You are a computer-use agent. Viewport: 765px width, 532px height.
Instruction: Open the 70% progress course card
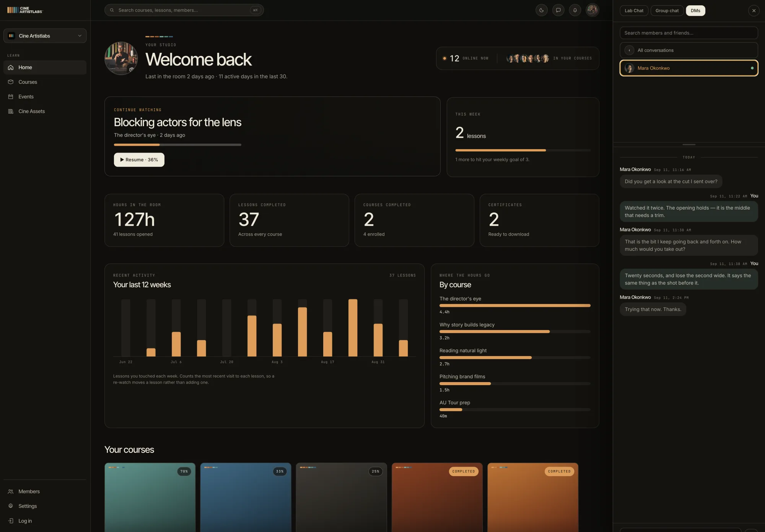pyautogui.click(x=150, y=497)
